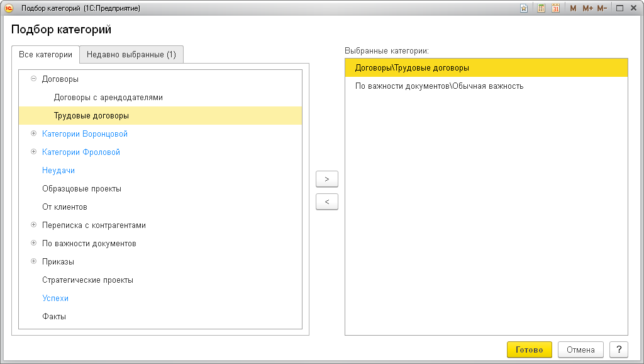Select Договоры\Трудовые договоры in selected list

486,68
